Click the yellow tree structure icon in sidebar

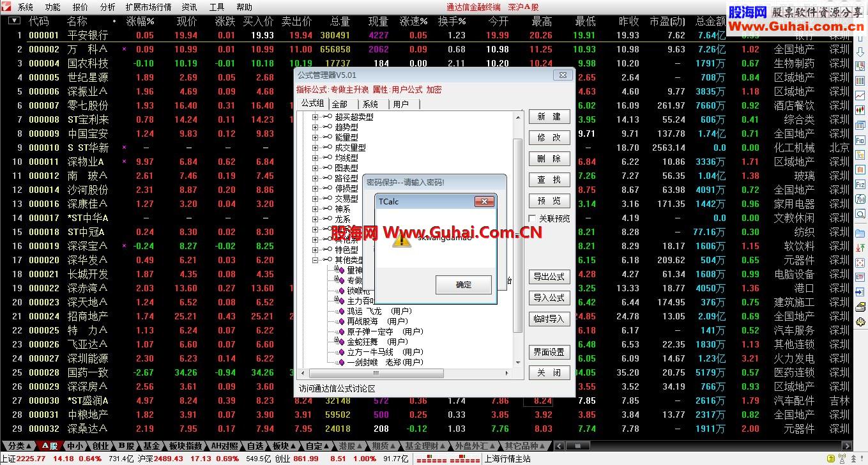pyautogui.click(x=860, y=154)
